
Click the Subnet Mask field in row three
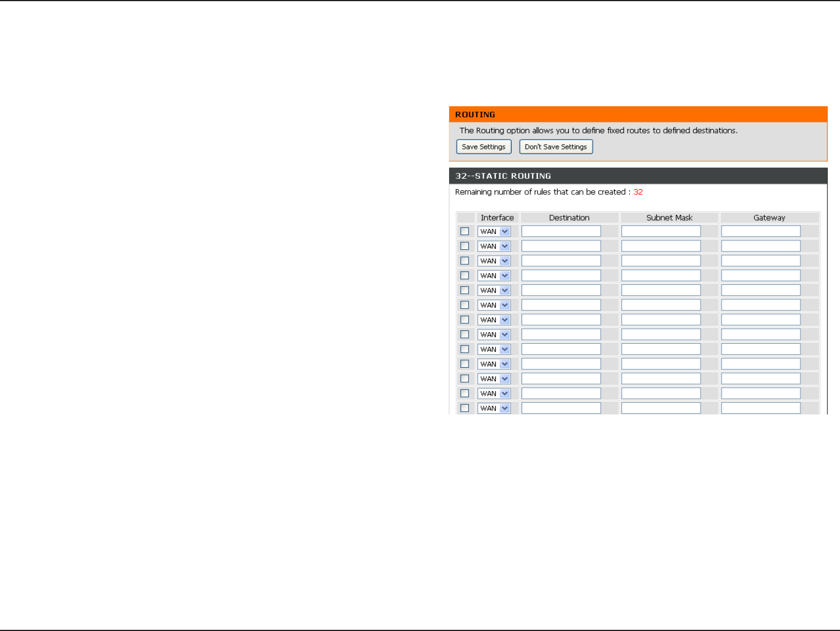click(661, 261)
